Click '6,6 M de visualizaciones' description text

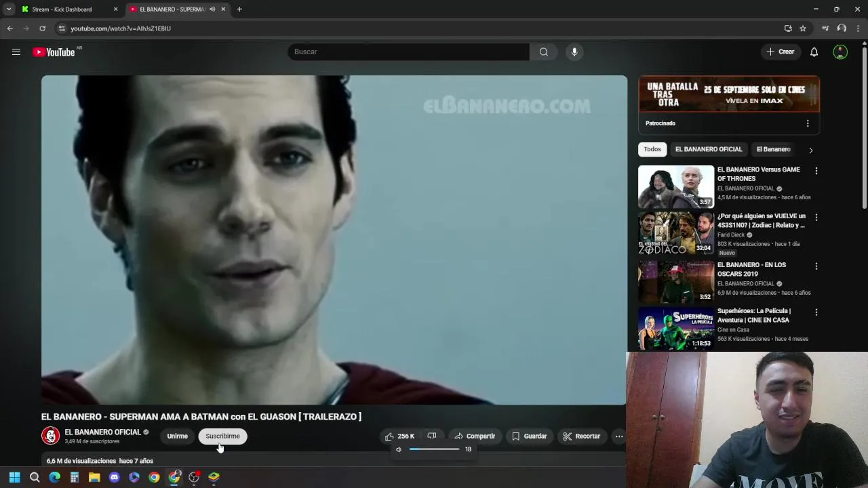[x=81, y=461]
